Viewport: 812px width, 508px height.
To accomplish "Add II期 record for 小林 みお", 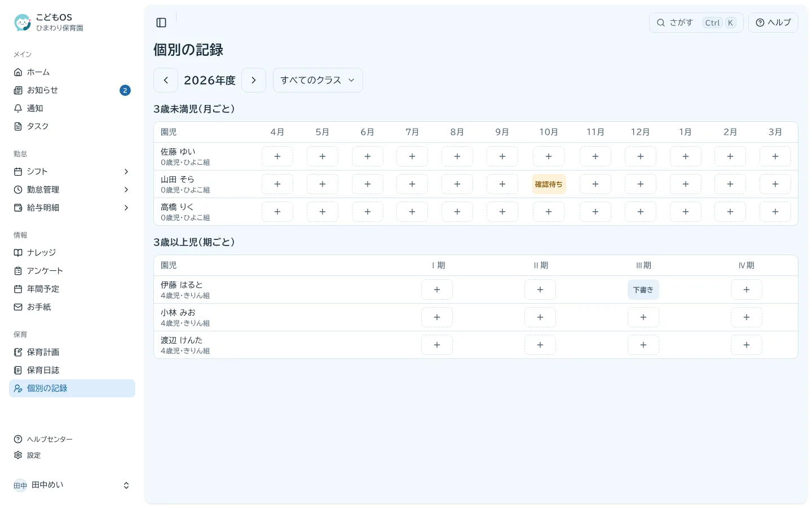I will [x=540, y=317].
